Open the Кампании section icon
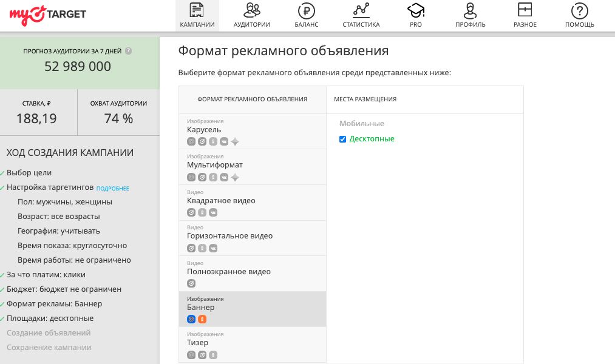This screenshot has height=364, width=615. 197,11
